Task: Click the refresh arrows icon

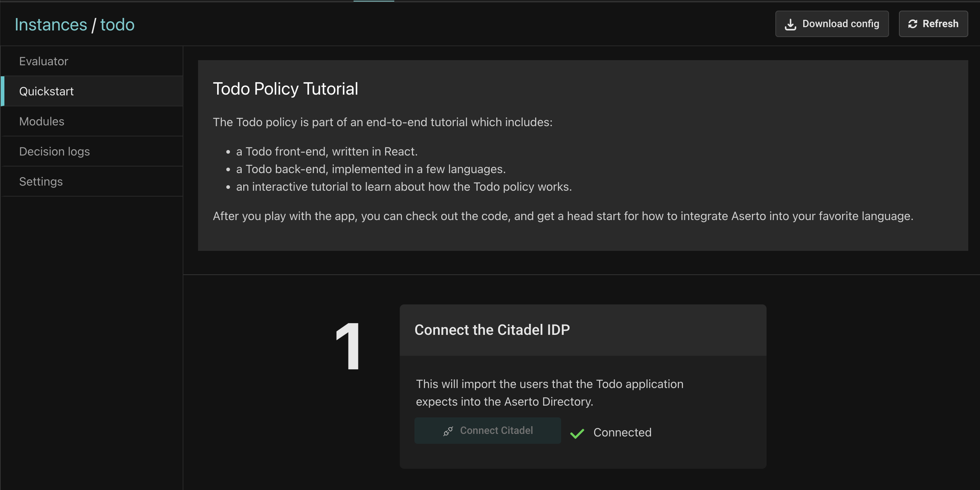Action: [x=912, y=24]
